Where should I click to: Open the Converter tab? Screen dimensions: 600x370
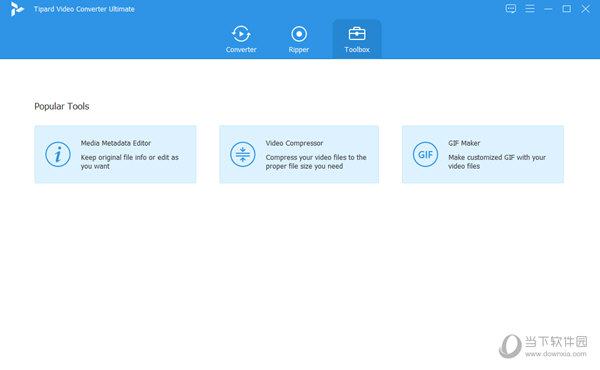(241, 39)
